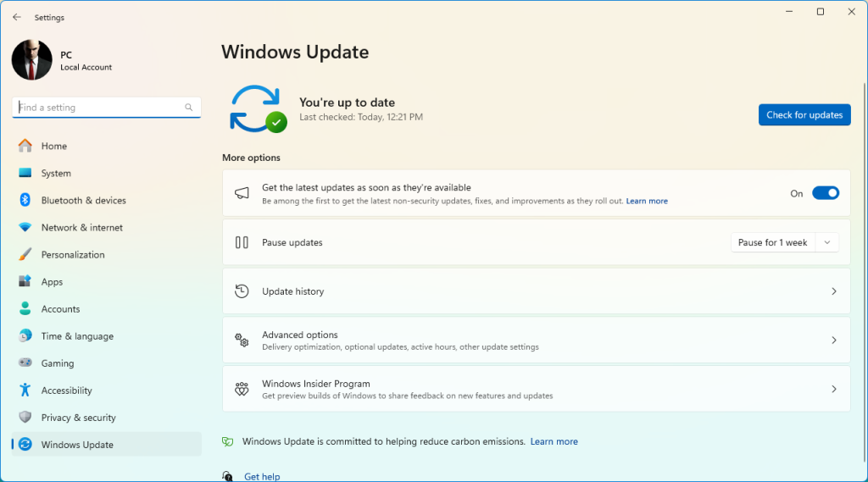Click the Find a setting search box

coord(106,108)
